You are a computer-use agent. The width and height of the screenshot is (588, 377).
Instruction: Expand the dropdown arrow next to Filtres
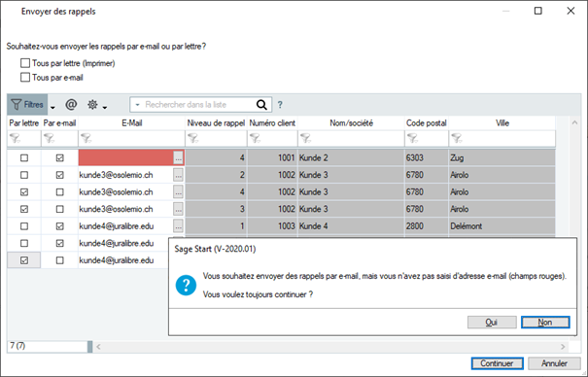tap(52, 108)
